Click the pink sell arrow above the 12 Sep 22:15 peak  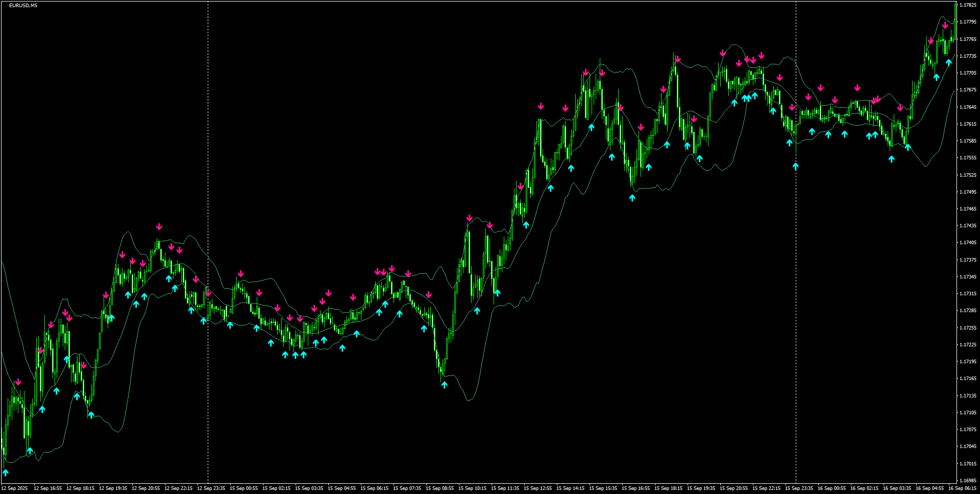tap(180, 250)
